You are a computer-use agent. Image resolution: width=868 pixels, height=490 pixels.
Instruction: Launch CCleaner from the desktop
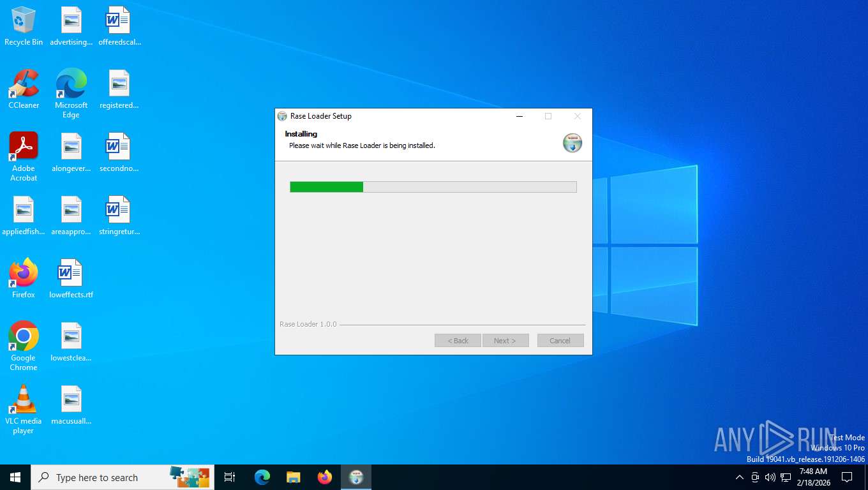click(24, 89)
